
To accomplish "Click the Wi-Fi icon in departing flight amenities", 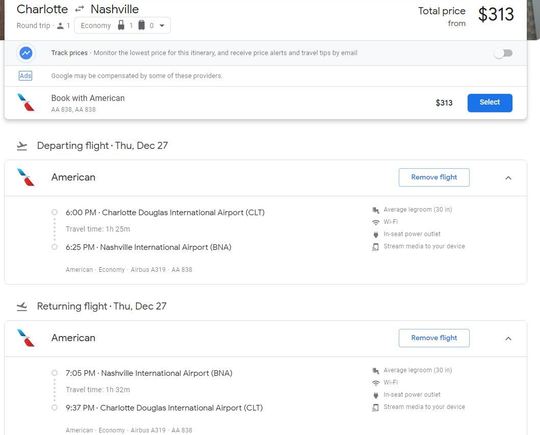I will pos(376,222).
